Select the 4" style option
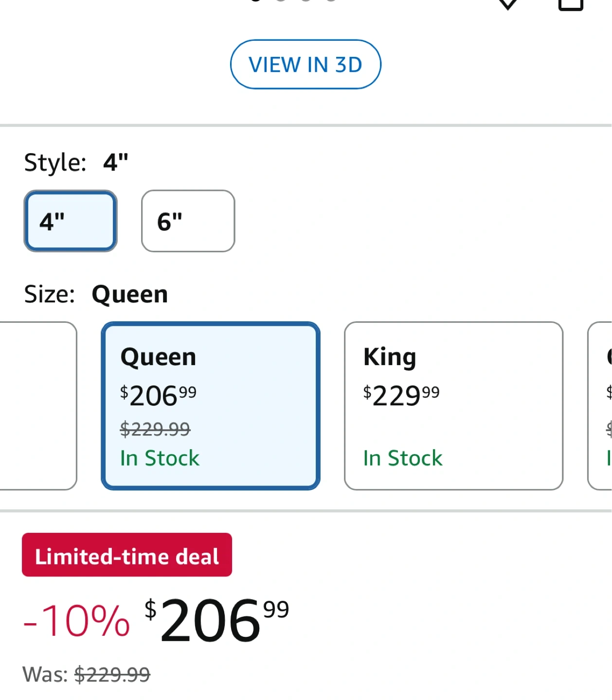This screenshot has height=700, width=612. (x=71, y=221)
